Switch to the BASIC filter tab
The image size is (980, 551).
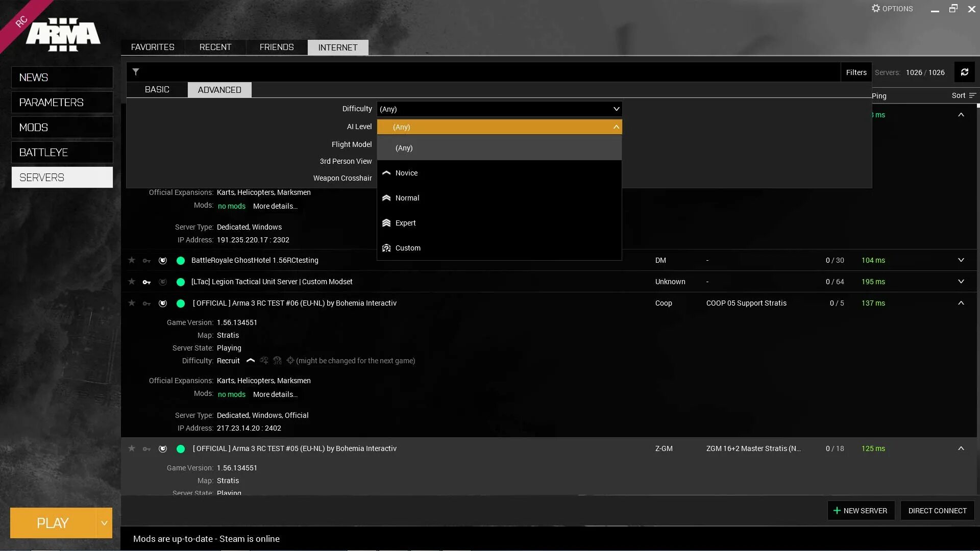coord(157,89)
